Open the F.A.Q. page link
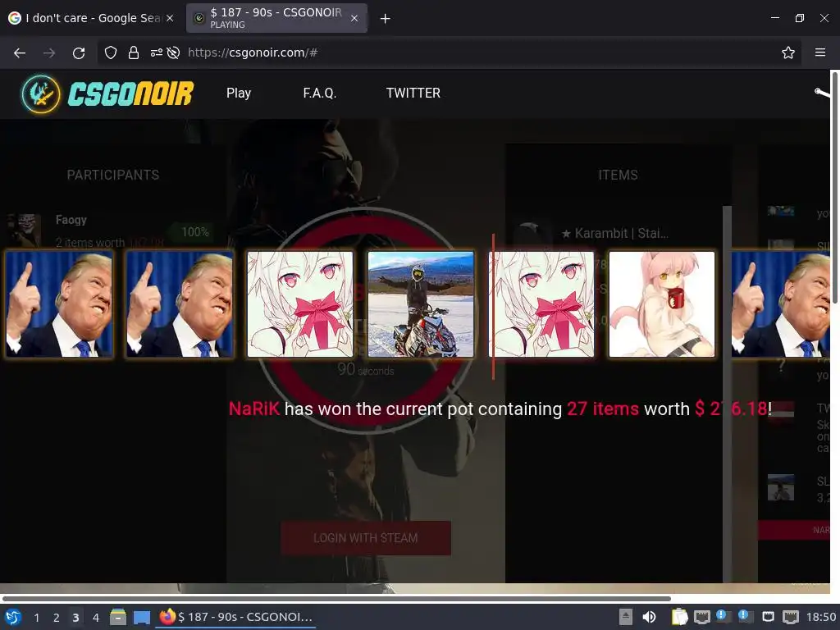This screenshot has height=630, width=840. point(320,94)
